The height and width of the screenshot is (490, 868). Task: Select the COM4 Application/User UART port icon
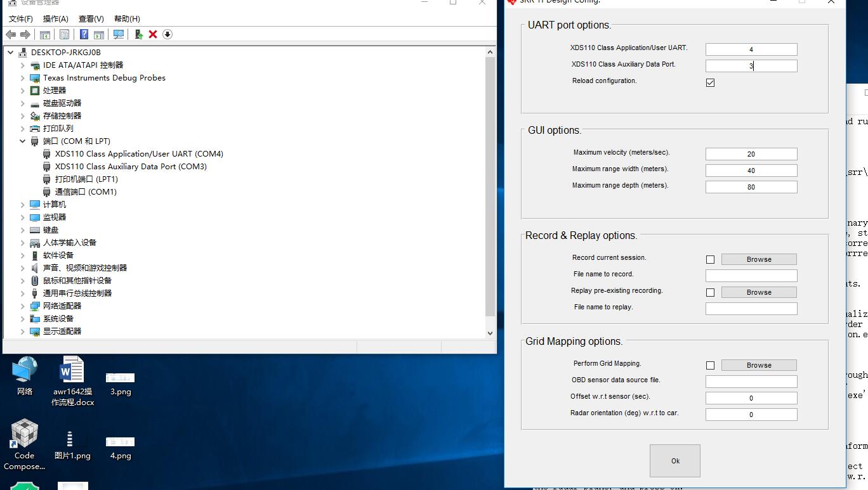pos(47,154)
